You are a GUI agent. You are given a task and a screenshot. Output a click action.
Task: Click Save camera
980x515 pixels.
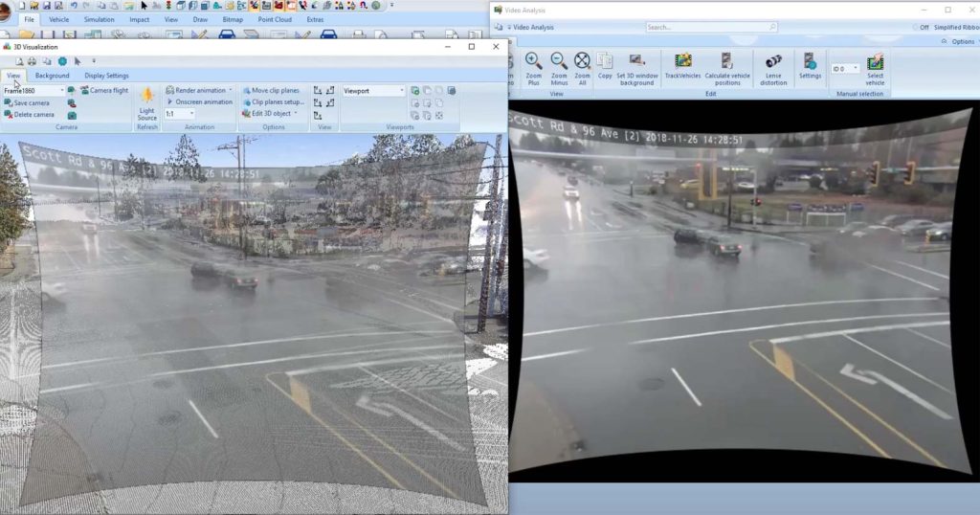pos(26,102)
